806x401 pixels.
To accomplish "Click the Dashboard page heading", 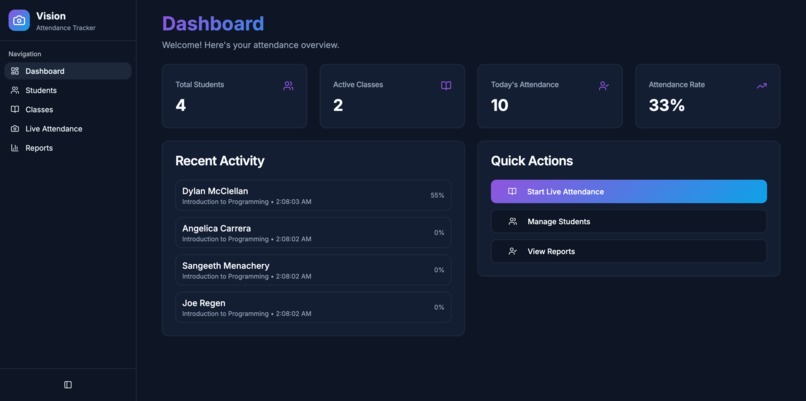I will (x=213, y=24).
